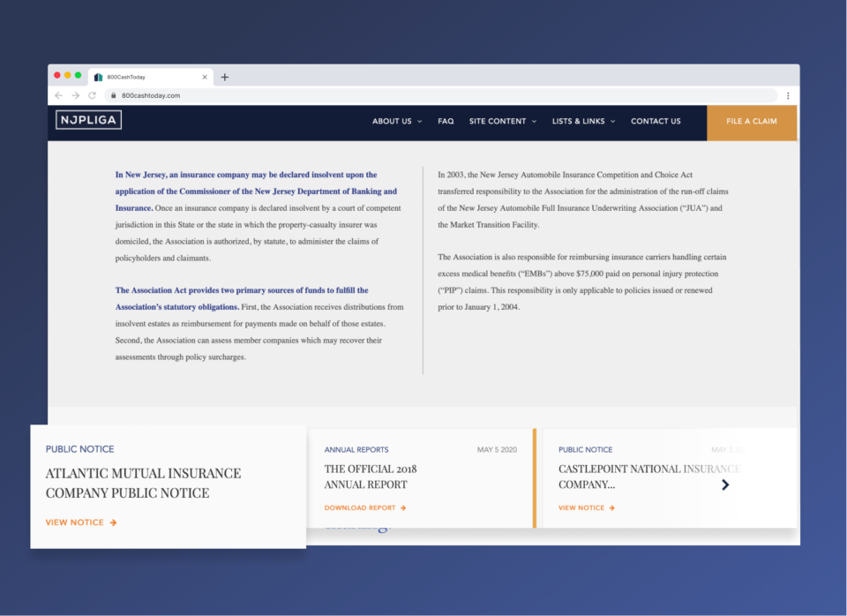Expand the Lists & Links dropdown
847x616 pixels.
click(583, 122)
